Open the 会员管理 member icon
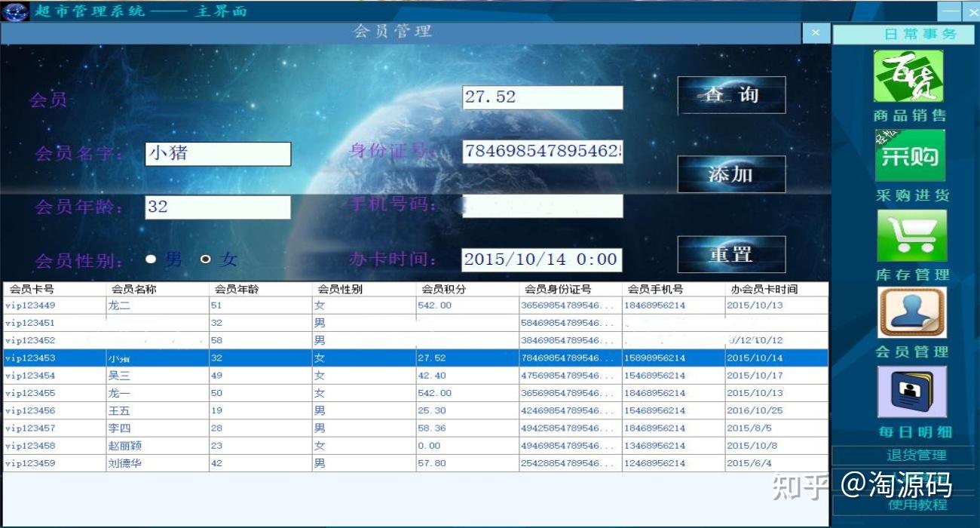Screen dimensions: 980x528 912,313
